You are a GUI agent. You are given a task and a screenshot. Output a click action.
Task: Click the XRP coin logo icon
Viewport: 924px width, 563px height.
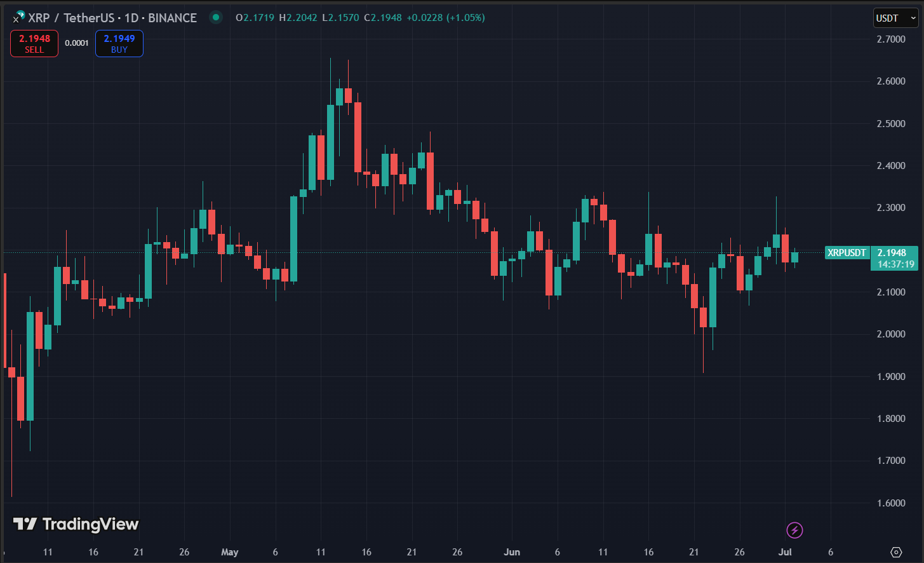(18, 17)
